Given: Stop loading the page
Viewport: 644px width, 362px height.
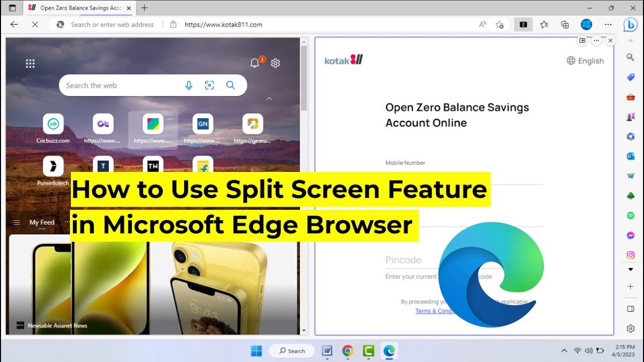Looking at the screenshot, I should [35, 24].
